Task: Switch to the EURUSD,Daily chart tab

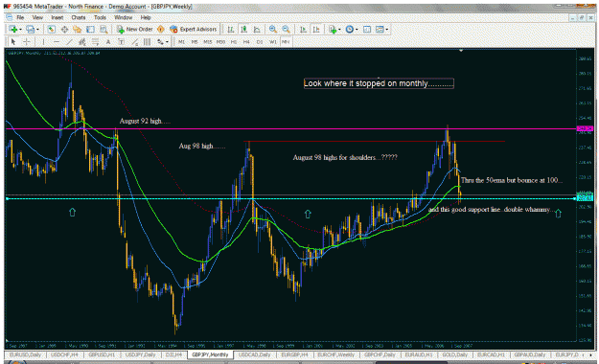Action: 25,354
